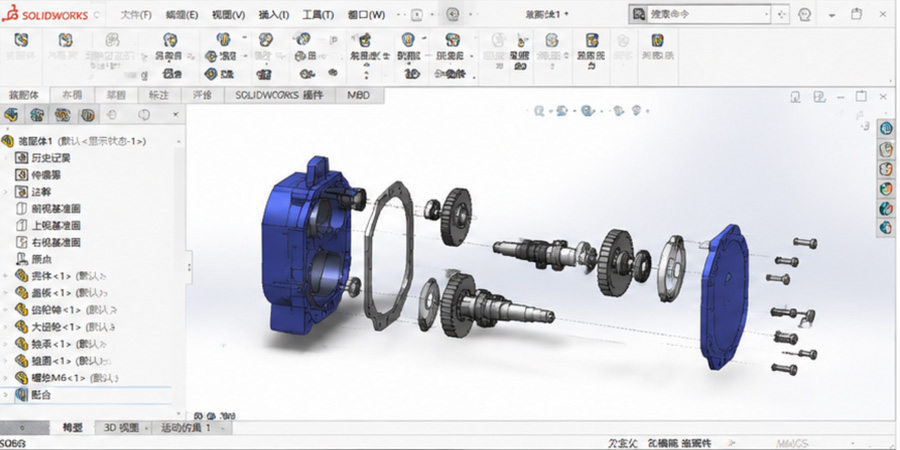Open the fourth task pane icon on right edge
The width and height of the screenshot is (900, 450).
pyautogui.click(x=887, y=188)
